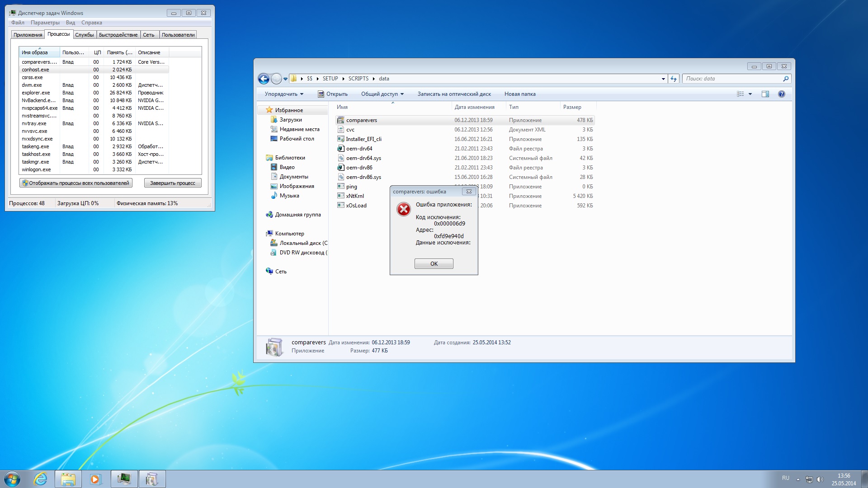The height and width of the screenshot is (488, 868).
Task: Select the oem-drv86.sys file icon
Action: 340,177
